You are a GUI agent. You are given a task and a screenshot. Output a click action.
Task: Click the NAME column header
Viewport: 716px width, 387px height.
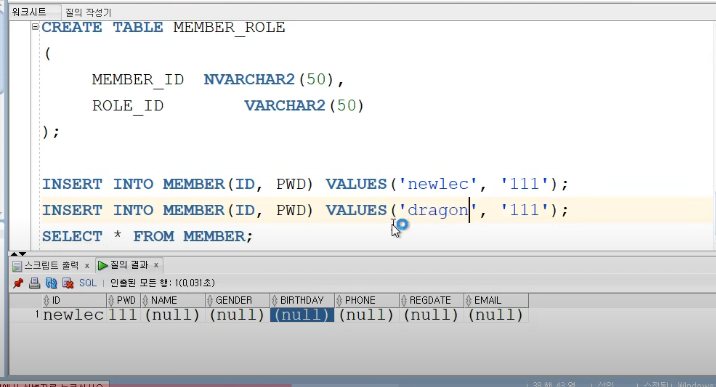pyautogui.click(x=173, y=300)
